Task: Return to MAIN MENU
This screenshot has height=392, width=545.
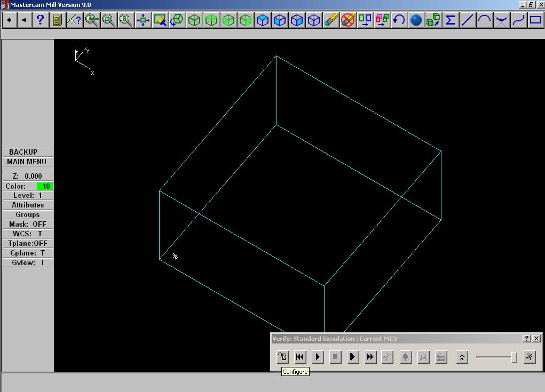Action: click(28, 162)
